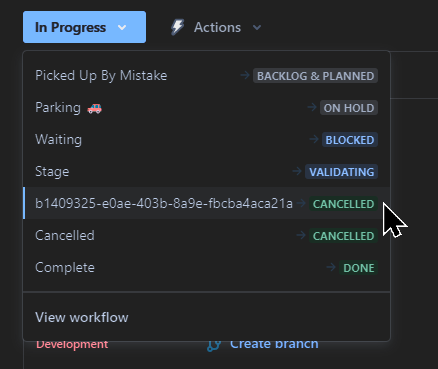The height and width of the screenshot is (369, 438).
Task: Expand the Actions dropdown chevron
Action: (x=257, y=28)
